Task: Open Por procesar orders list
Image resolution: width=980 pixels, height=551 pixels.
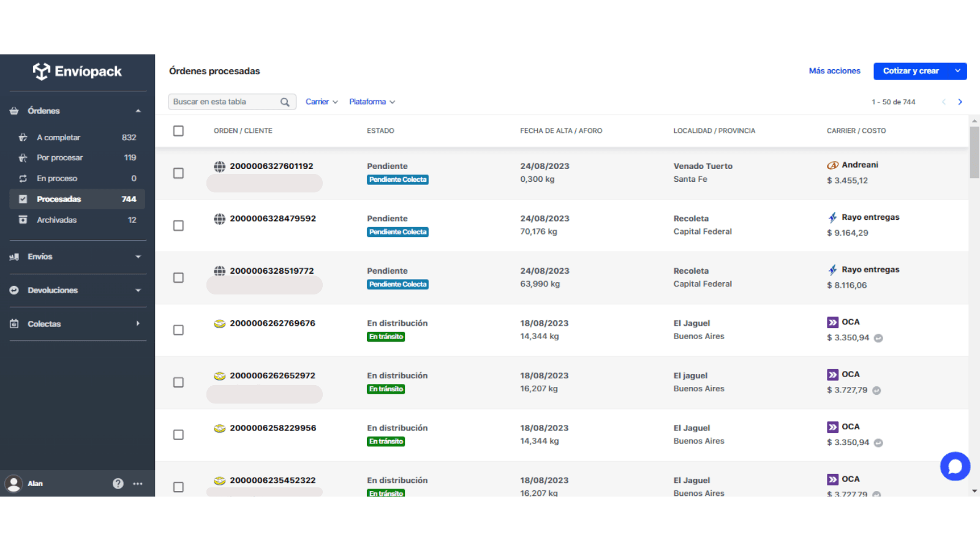Action: 59,158
